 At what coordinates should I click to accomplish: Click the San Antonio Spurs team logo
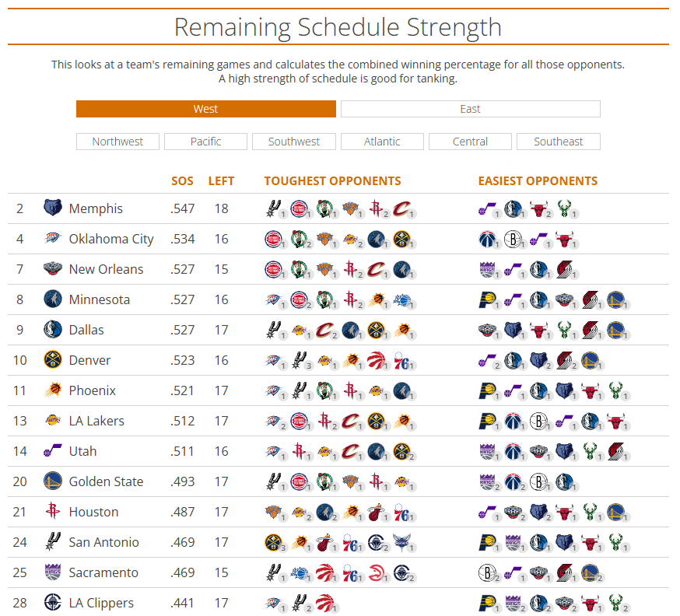pyautogui.click(x=53, y=542)
